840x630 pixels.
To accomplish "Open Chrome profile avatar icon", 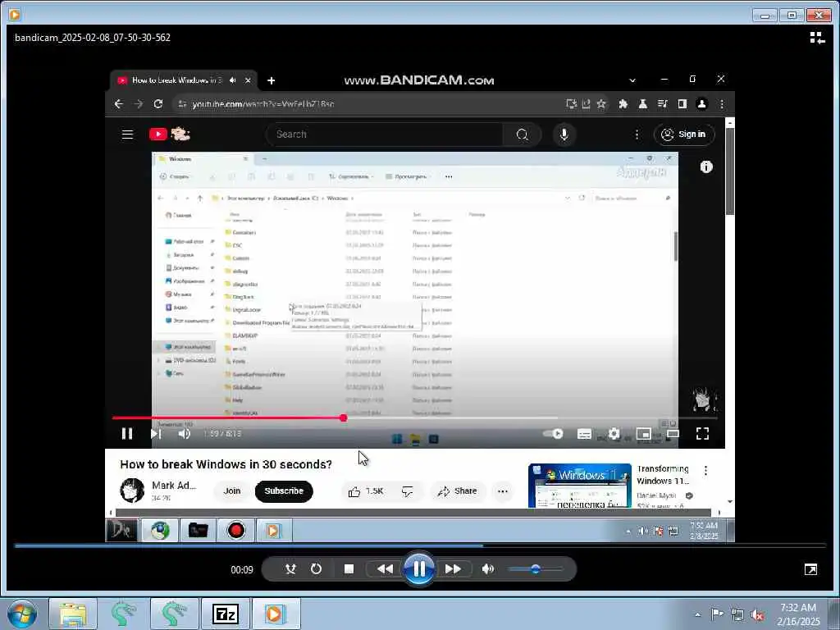I will pyautogui.click(x=702, y=104).
